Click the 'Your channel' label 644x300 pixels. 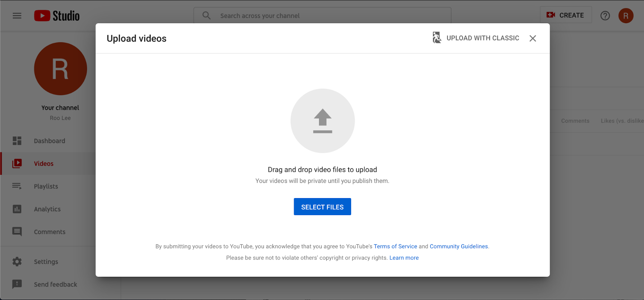pyautogui.click(x=60, y=108)
